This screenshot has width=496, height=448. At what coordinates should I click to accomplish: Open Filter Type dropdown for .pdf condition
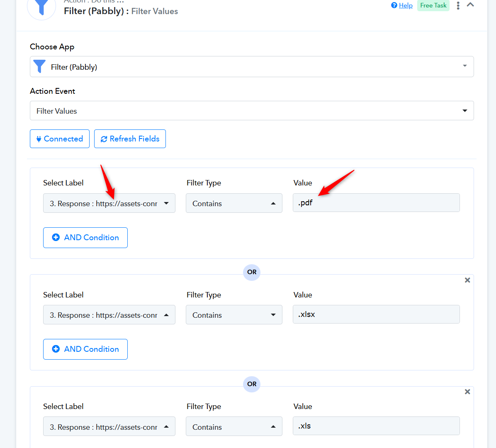tap(234, 203)
